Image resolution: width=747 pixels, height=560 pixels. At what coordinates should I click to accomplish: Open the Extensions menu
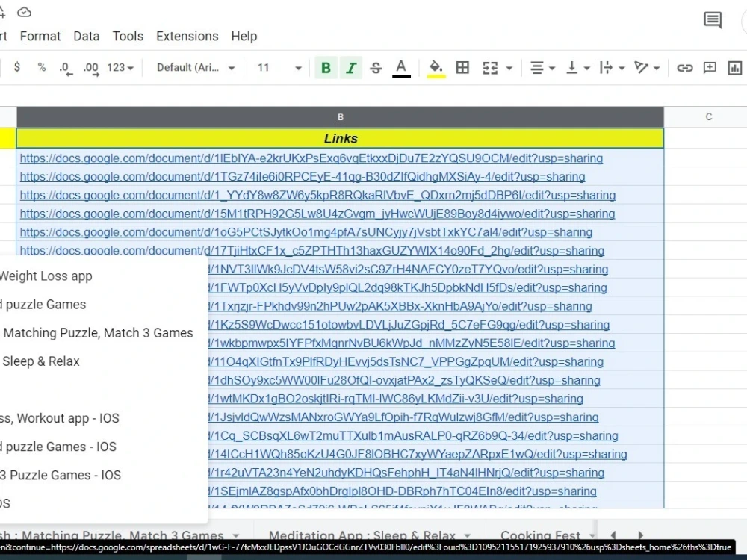tap(187, 36)
